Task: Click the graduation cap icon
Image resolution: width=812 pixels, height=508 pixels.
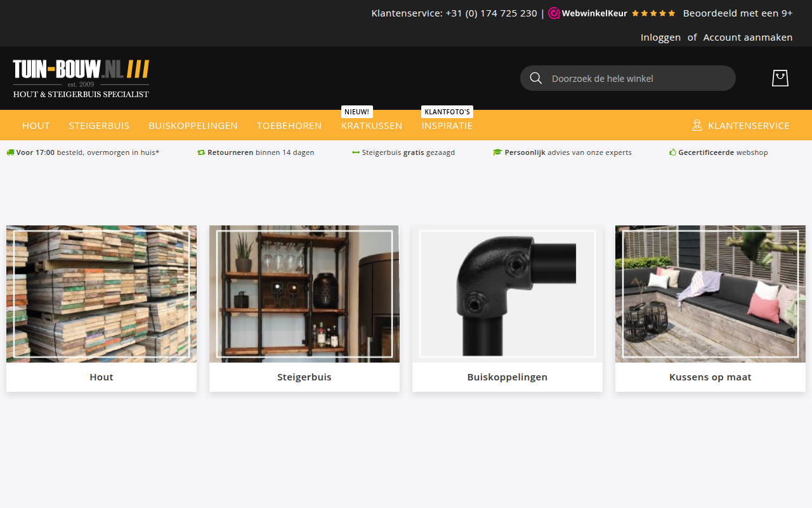Action: (497, 152)
